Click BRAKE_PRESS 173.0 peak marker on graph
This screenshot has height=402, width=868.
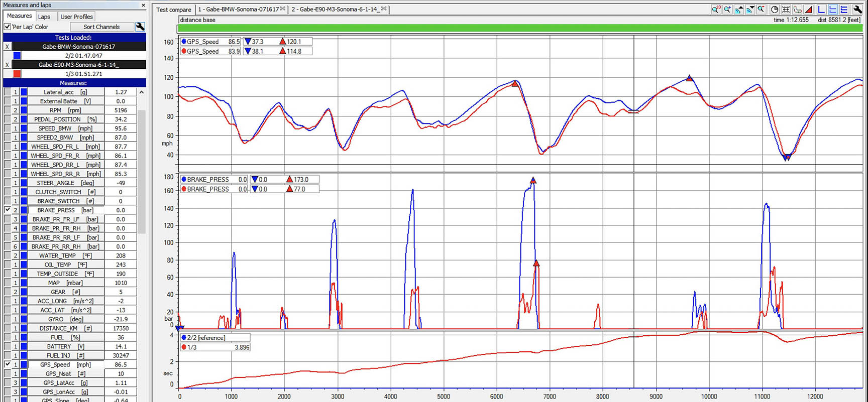click(x=533, y=180)
